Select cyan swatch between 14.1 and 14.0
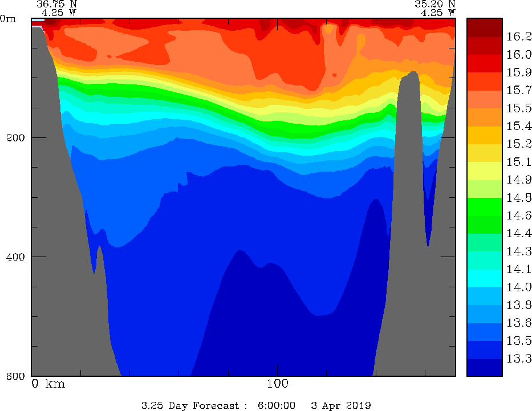The image size is (532, 411). pyautogui.click(x=485, y=278)
